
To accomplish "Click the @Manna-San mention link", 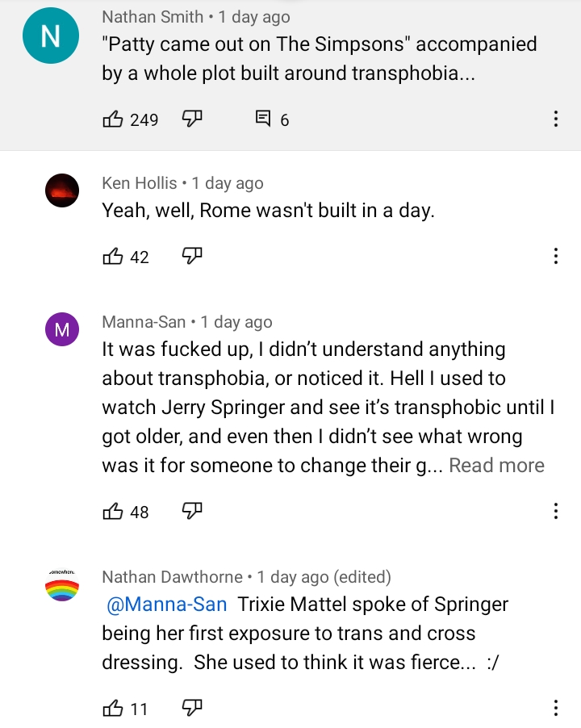I will tap(167, 605).
